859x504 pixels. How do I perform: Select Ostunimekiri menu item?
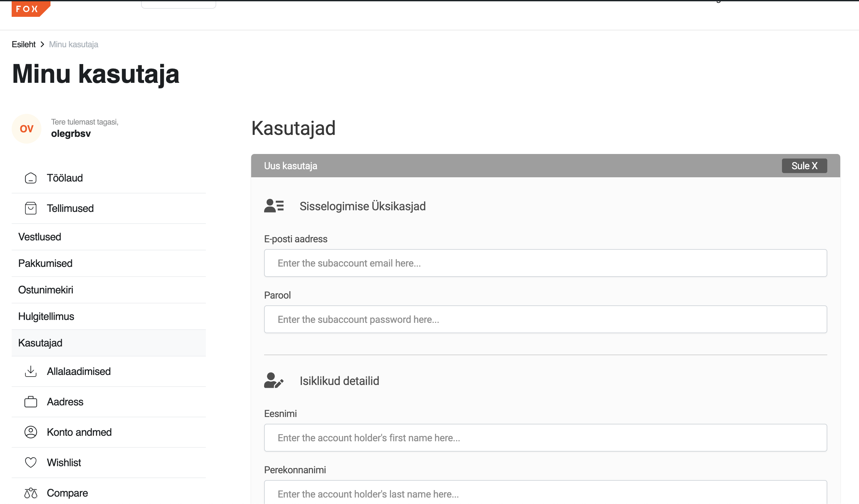tap(109, 290)
